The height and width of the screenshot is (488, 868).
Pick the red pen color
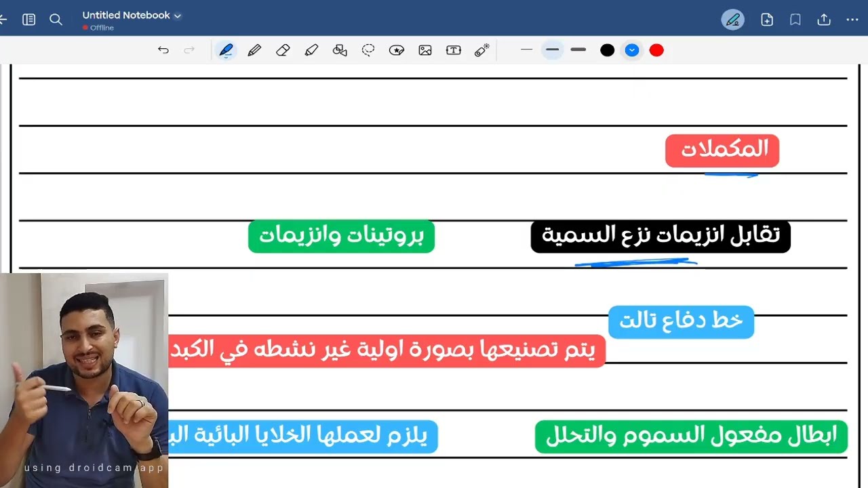click(656, 50)
